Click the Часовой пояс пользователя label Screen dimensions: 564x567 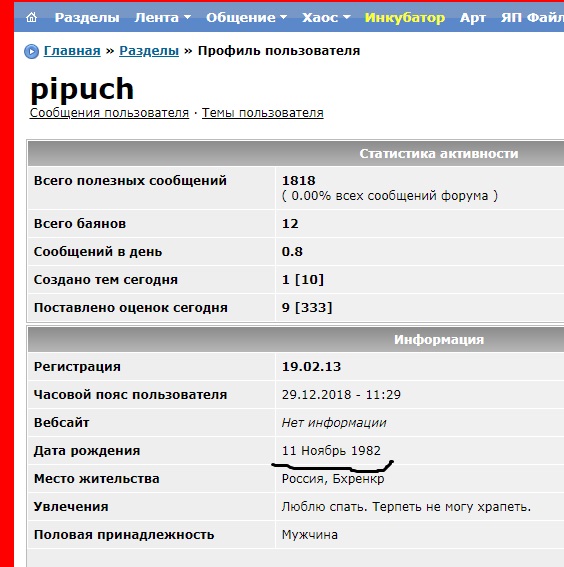pyautogui.click(x=130, y=395)
